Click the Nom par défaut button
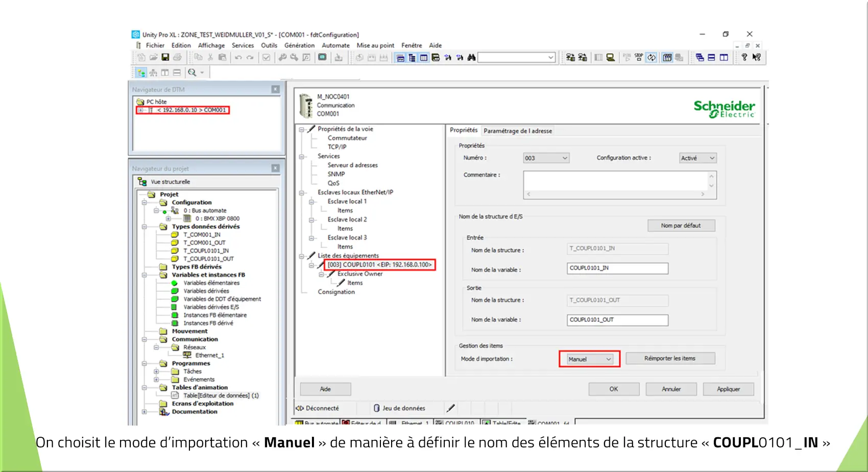 click(681, 225)
